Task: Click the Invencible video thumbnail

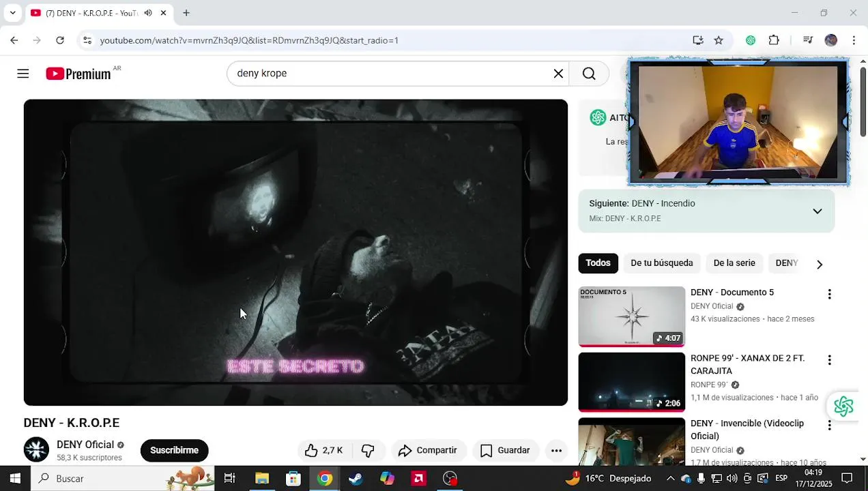Action: [x=632, y=441]
